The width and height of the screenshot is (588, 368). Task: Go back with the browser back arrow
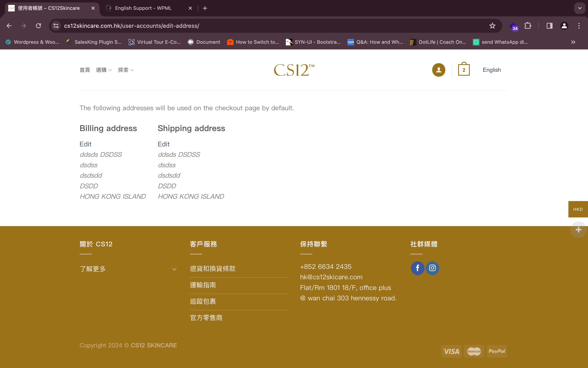(9, 26)
